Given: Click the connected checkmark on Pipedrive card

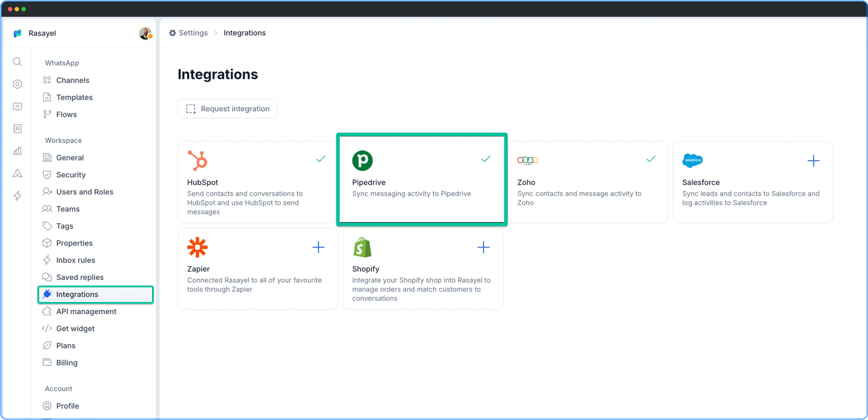Looking at the screenshot, I should coord(485,159).
